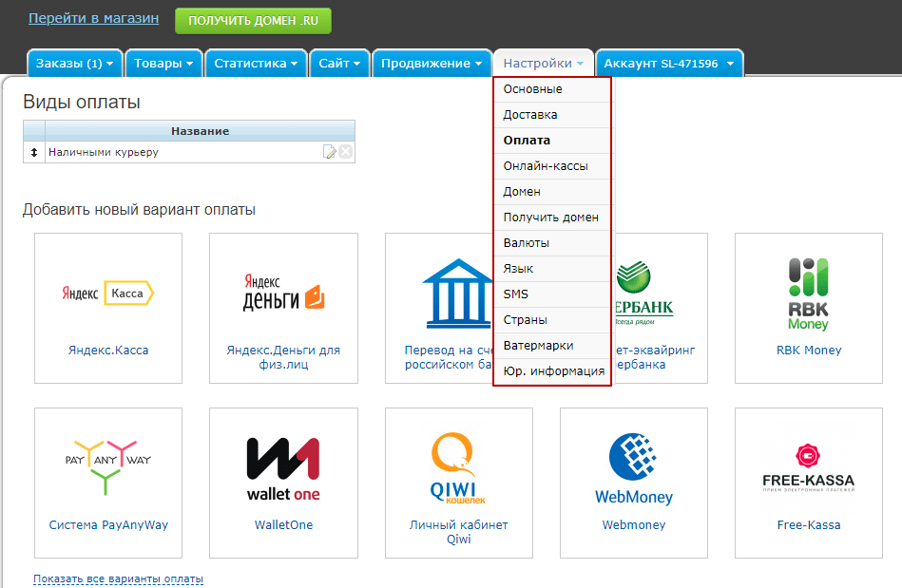This screenshot has width=902, height=588.
Task: Open the Продвижение dropdown tab
Action: coord(432,64)
